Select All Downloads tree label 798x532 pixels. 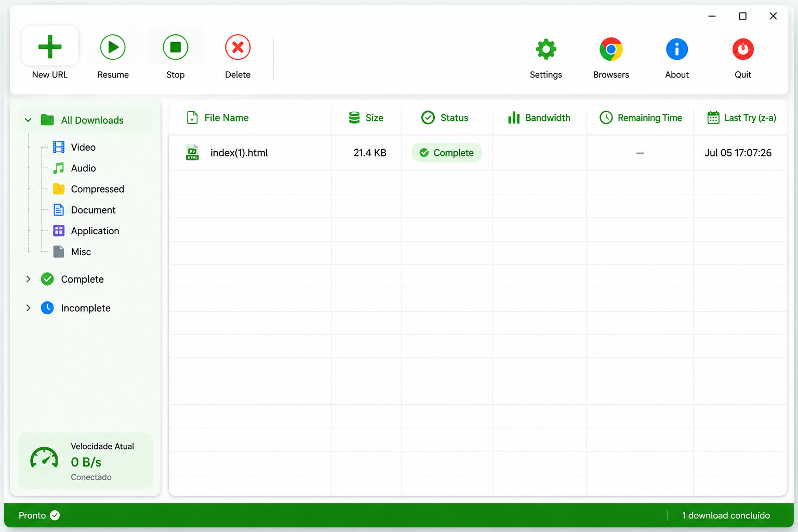[x=92, y=120]
